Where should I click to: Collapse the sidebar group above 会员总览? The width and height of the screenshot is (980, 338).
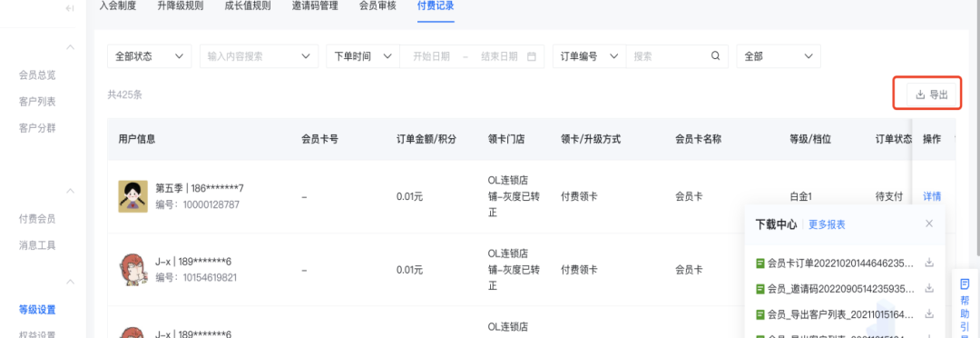tap(71, 47)
